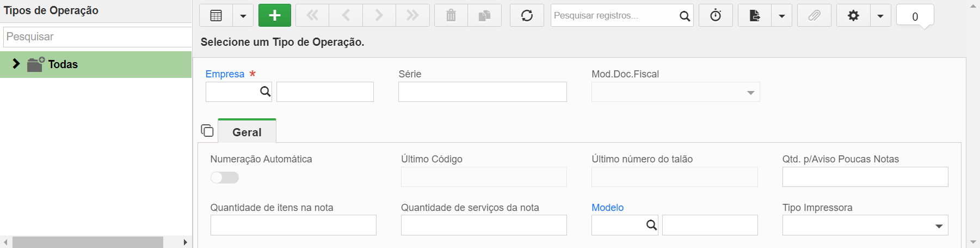980x248 pixels.
Task: Go to first record double-arrow icon
Action: click(312, 15)
